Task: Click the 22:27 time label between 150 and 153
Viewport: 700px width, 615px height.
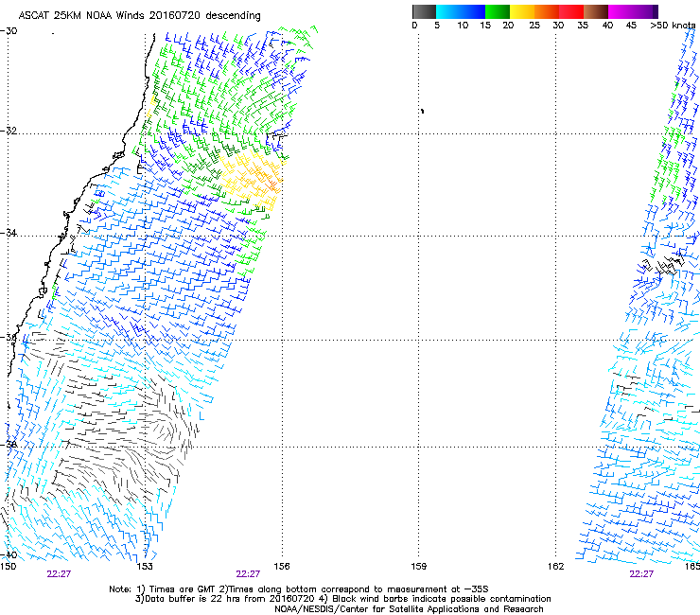Action: (59, 574)
